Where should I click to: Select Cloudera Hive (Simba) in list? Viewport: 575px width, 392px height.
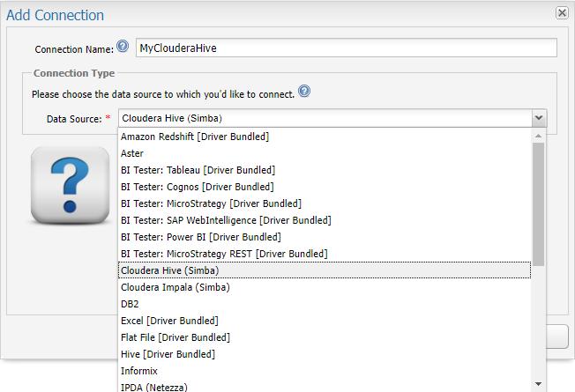click(x=325, y=270)
